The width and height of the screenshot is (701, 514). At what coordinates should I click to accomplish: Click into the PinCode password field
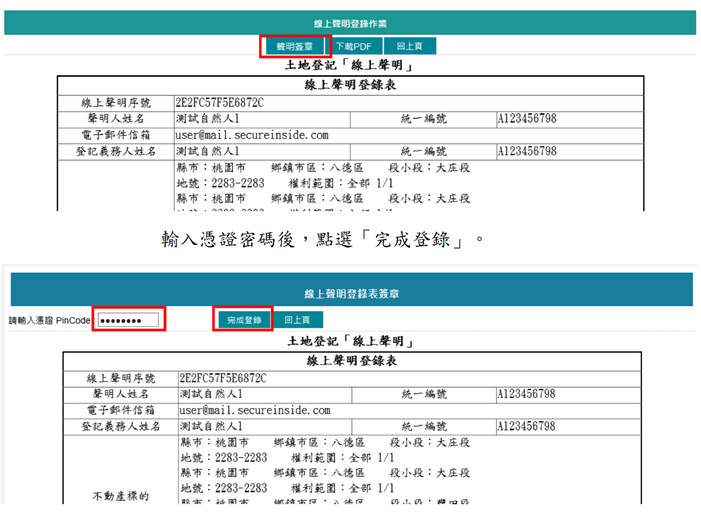[127, 320]
